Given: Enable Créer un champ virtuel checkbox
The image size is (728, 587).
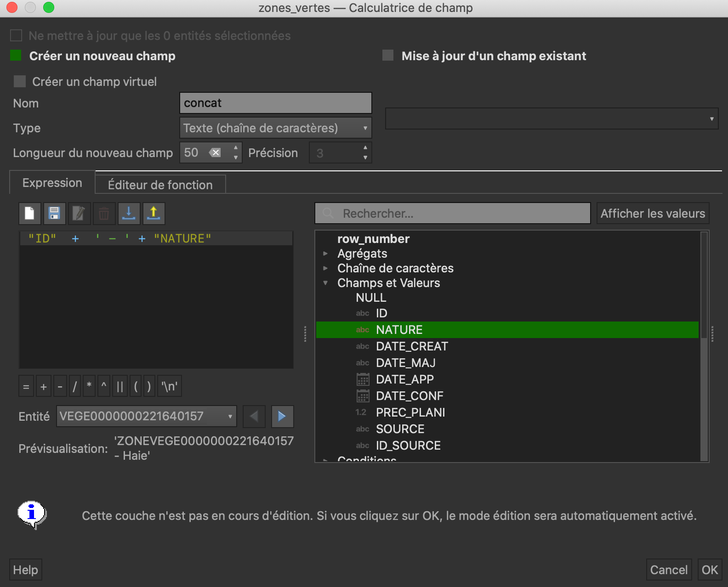Looking at the screenshot, I should pyautogui.click(x=20, y=82).
